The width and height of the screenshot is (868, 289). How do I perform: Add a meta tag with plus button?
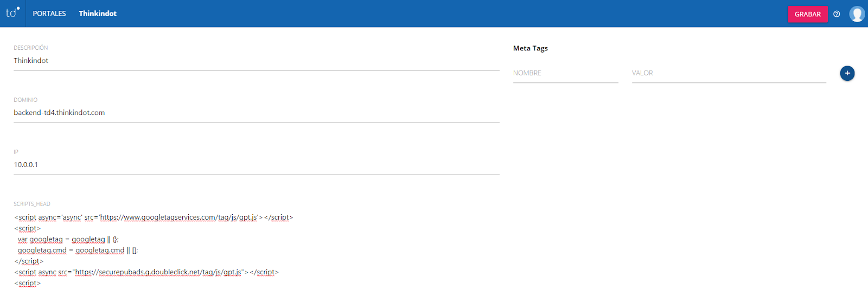(847, 73)
